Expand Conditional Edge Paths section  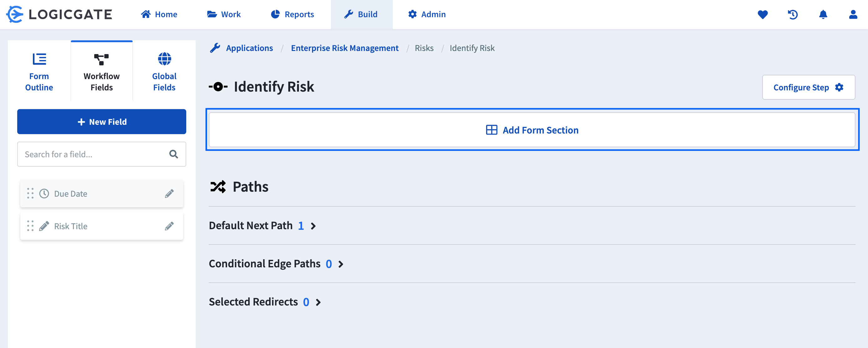click(x=341, y=264)
